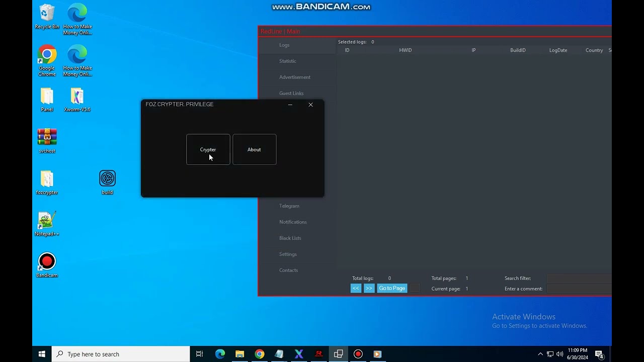Open Notifications in RedLine sidebar
The width and height of the screenshot is (644, 362).
[293, 222]
